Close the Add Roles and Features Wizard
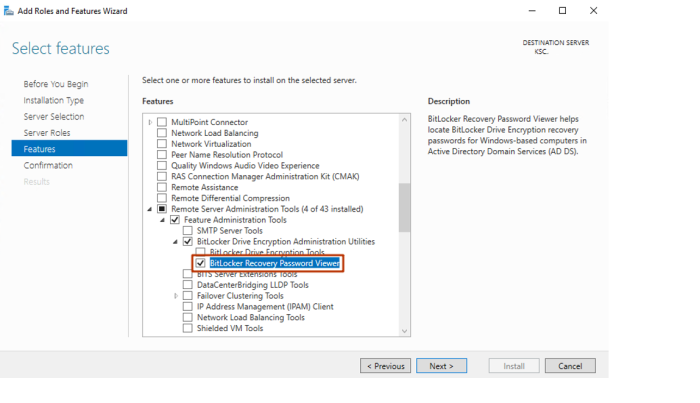This screenshot has width=700, height=403. [x=593, y=10]
